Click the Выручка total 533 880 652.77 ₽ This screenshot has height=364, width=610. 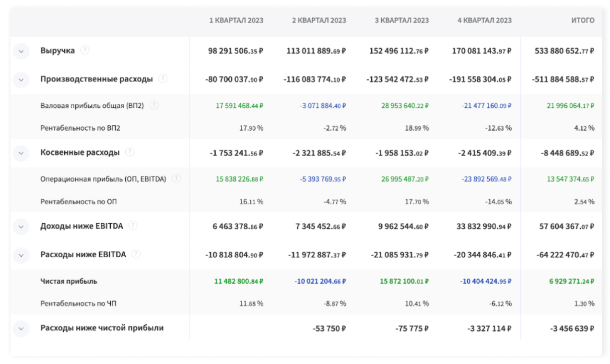pos(564,51)
